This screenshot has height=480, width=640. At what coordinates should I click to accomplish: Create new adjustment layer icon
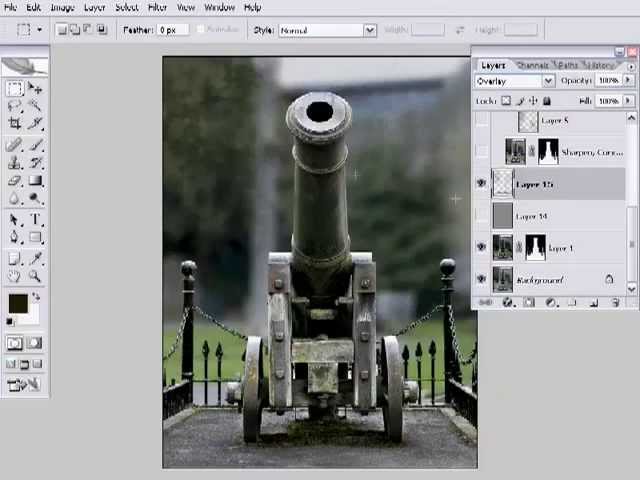(x=551, y=302)
